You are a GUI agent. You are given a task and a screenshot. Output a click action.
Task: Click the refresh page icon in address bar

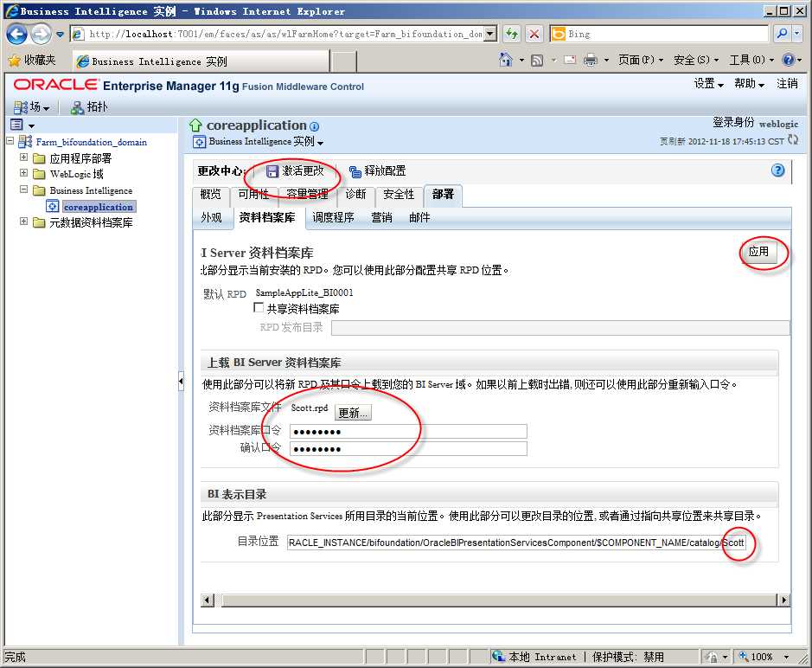[512, 35]
